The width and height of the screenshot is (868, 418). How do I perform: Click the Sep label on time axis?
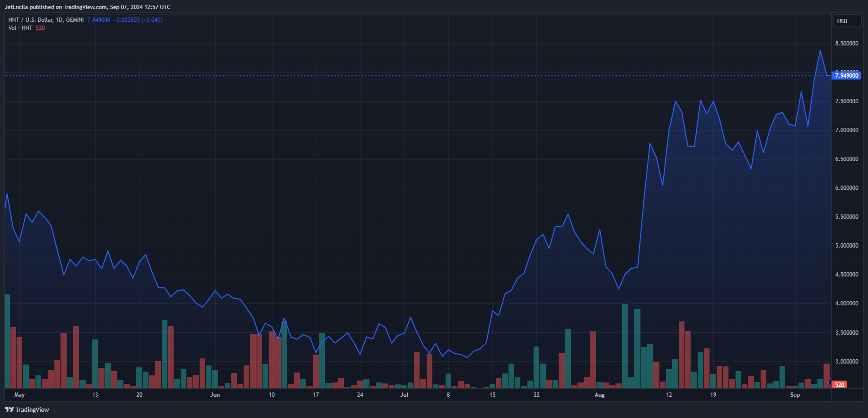pos(795,395)
